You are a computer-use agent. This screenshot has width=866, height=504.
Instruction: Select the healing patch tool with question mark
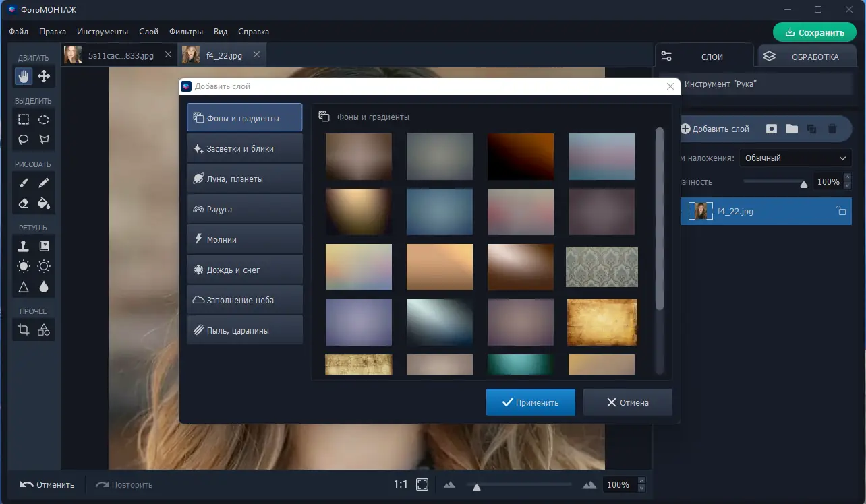tap(44, 246)
